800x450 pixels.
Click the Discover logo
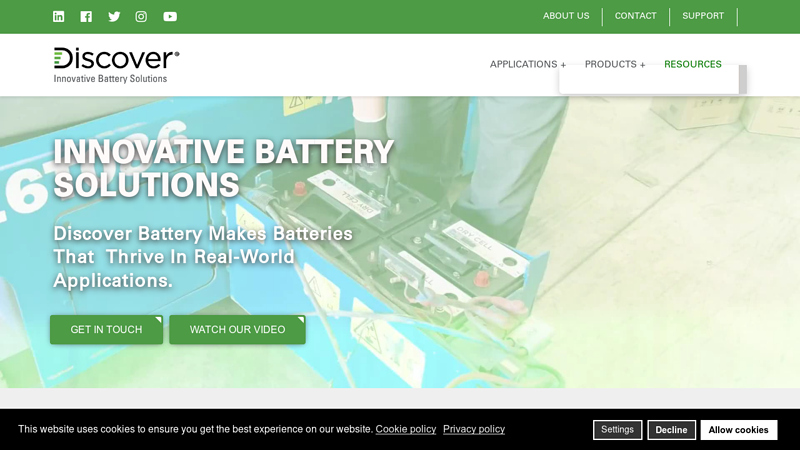point(116,65)
